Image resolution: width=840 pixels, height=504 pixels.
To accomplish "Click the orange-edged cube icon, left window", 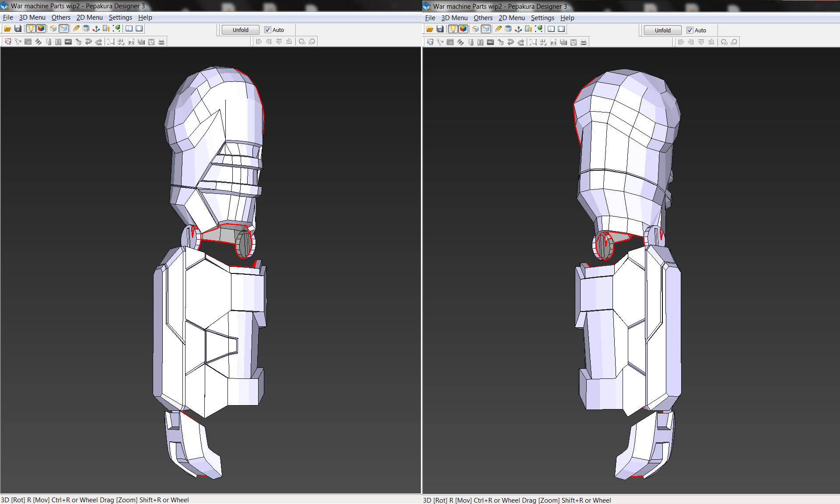I will tap(53, 28).
